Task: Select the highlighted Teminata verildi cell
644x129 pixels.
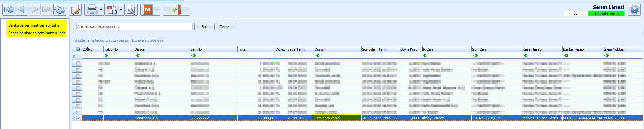Action: pos(337,118)
